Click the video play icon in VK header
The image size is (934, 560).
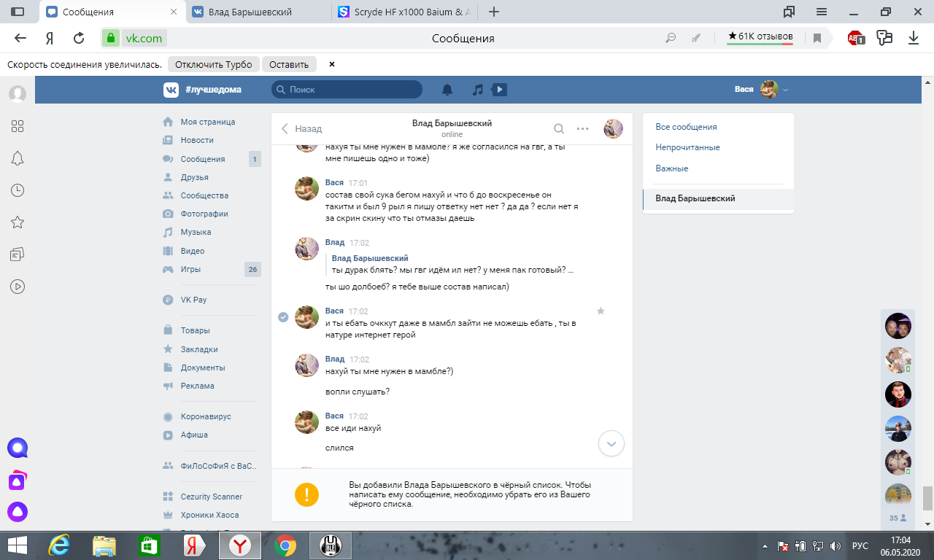click(499, 90)
